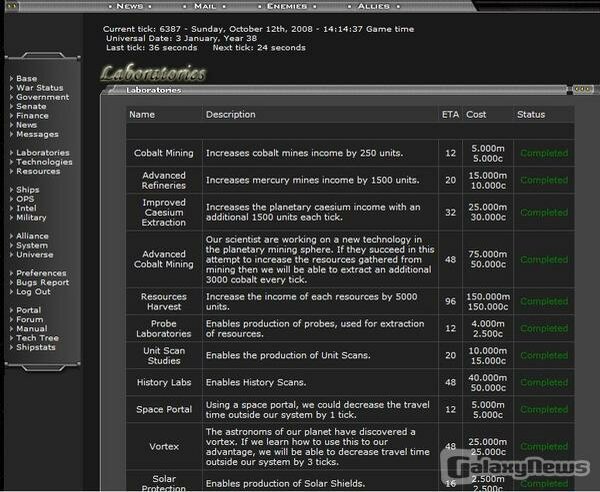Screen dimensions: 600x492
Task: Go to Base in sidebar
Action: pos(26,78)
